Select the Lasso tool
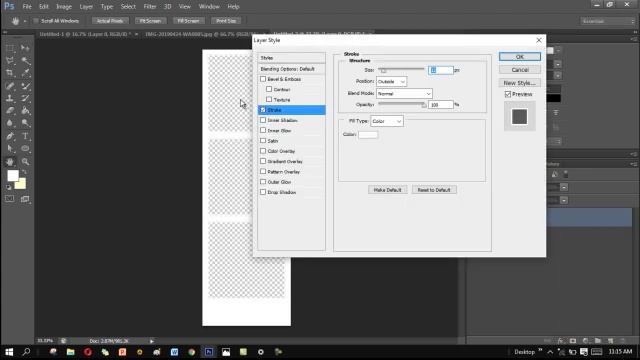640x360 pixels. (x=10, y=61)
